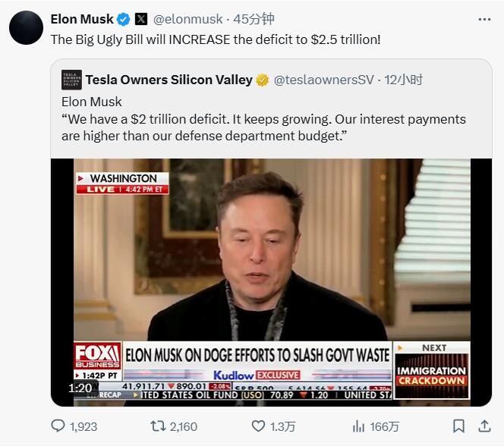Image resolution: width=504 pixels, height=446 pixels.
Task: Open Elon Musk's dark profile avatar
Action: click(26, 27)
